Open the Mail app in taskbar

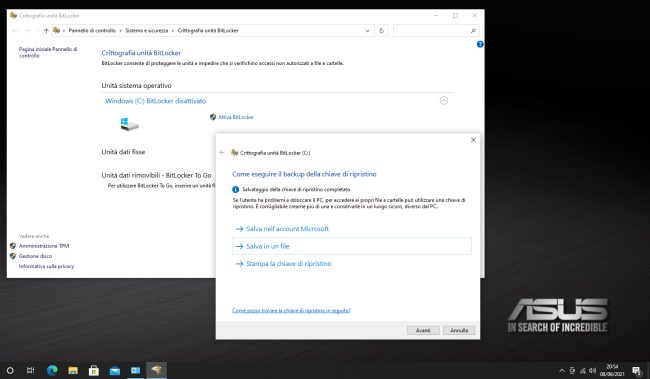(115, 371)
